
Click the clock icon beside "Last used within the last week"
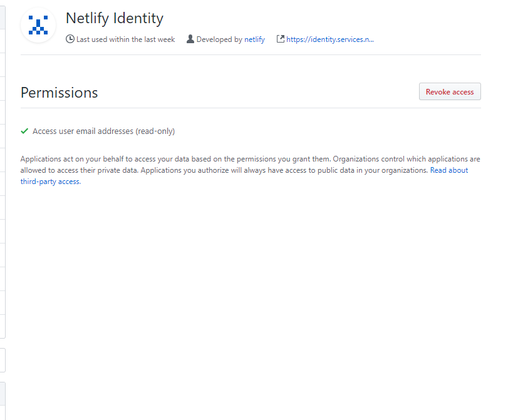click(70, 39)
